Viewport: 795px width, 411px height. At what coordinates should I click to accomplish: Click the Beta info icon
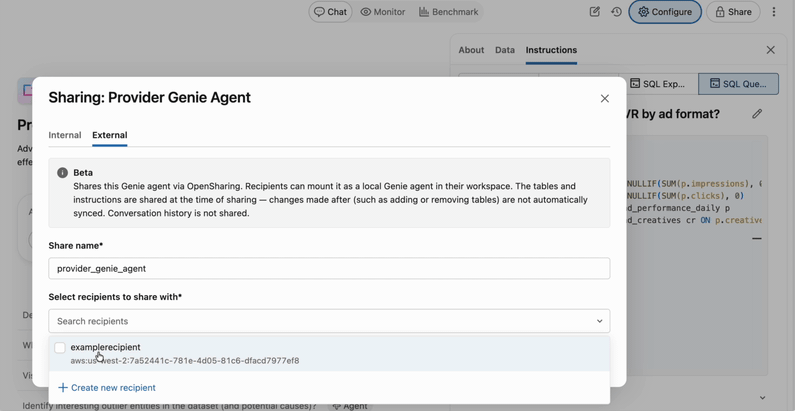coord(62,173)
